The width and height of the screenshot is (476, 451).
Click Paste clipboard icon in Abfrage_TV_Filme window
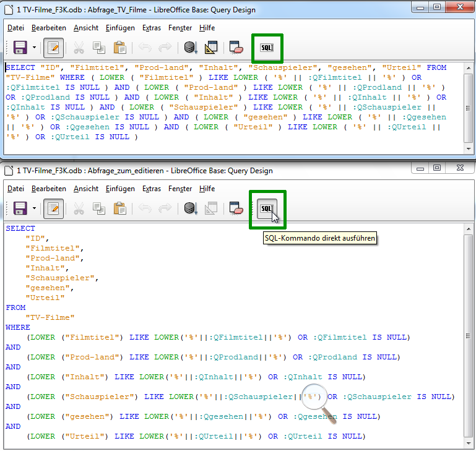[x=120, y=48]
